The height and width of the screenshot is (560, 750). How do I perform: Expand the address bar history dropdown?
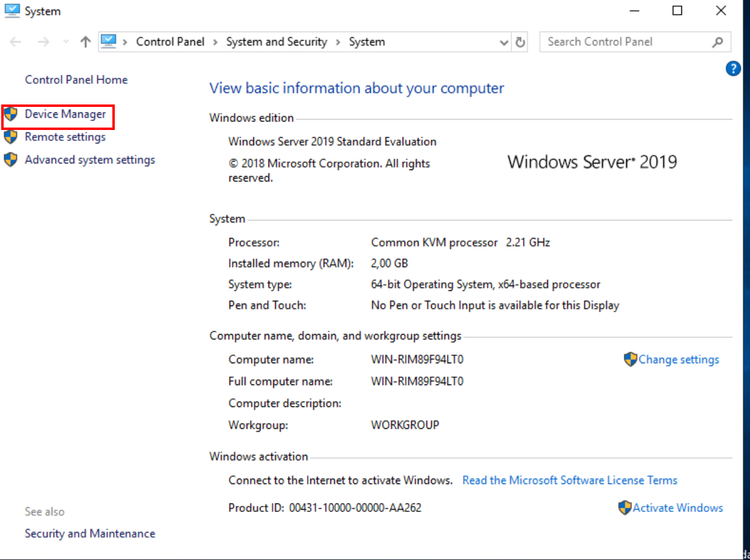click(x=503, y=43)
